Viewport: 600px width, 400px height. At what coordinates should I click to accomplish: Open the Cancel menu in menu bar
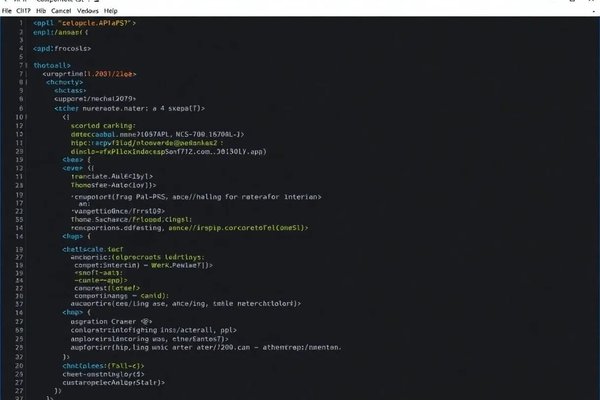(61, 11)
